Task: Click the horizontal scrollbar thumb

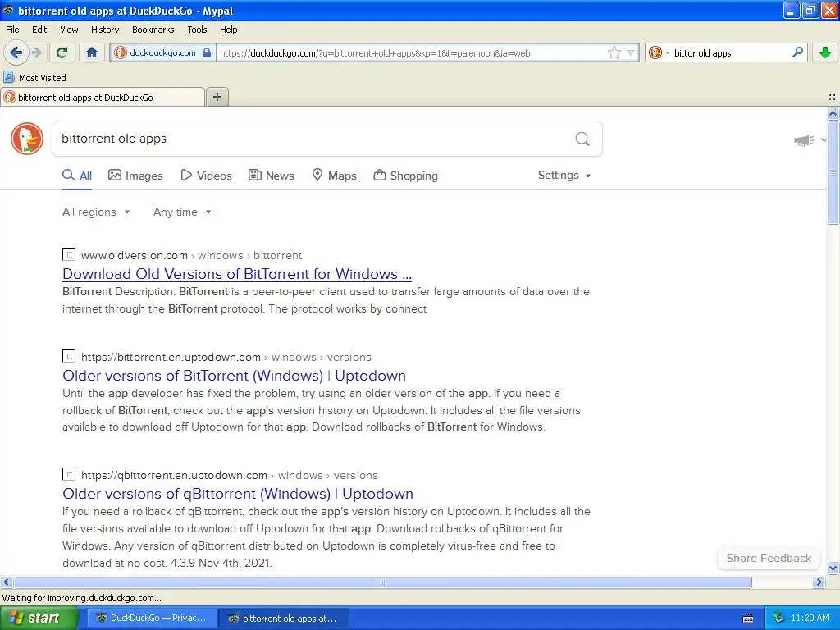Action: click(382, 582)
